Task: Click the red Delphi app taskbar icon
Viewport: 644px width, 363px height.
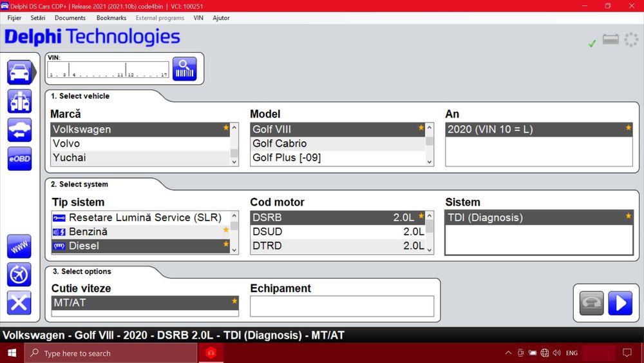Action: [x=211, y=353]
